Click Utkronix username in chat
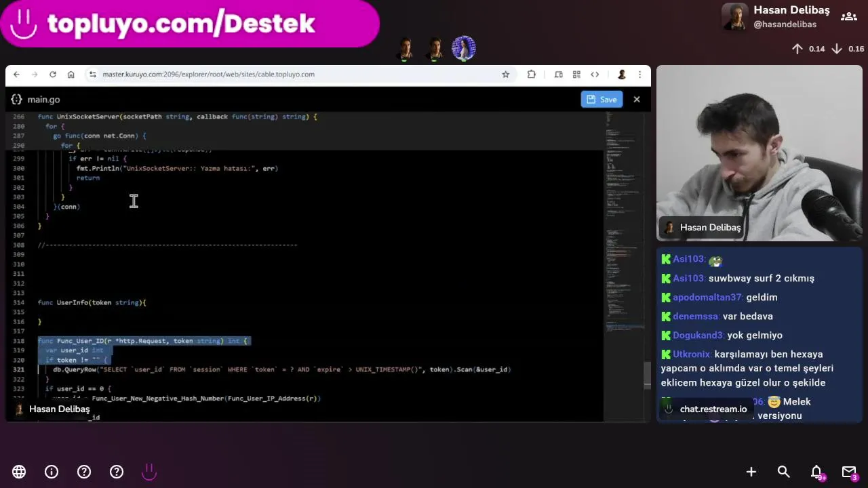 point(691,354)
